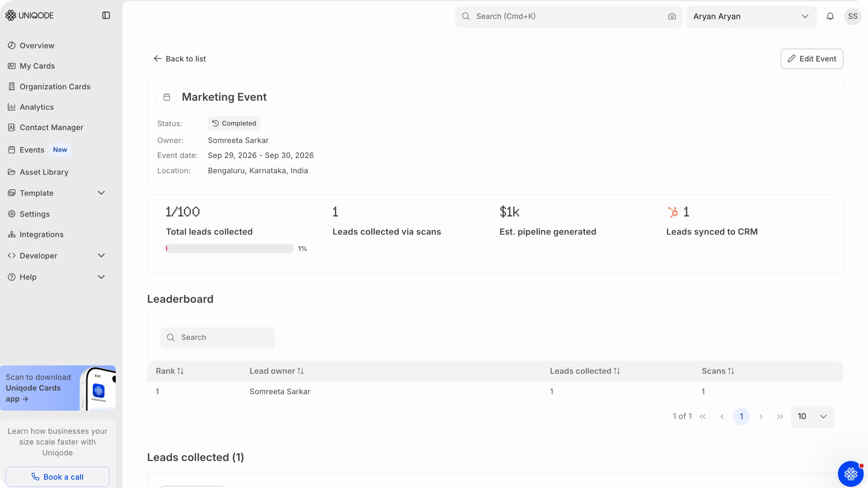
Task: Click the Uniqode logo
Action: click(29, 15)
